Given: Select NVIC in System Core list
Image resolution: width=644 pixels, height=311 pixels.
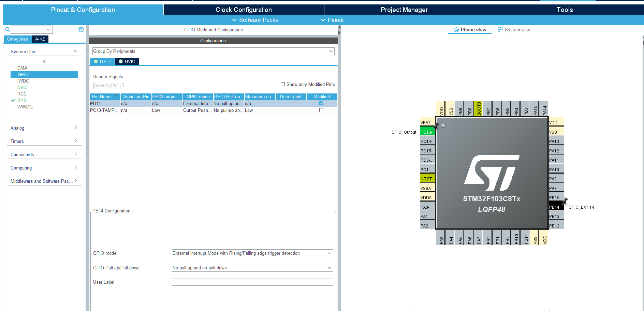Looking at the screenshot, I should [x=23, y=87].
